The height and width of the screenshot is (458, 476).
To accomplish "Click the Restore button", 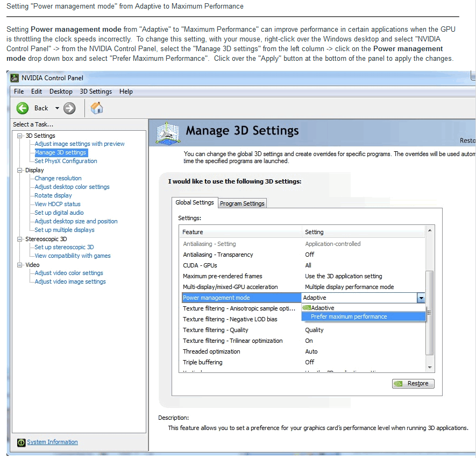I will [x=413, y=384].
